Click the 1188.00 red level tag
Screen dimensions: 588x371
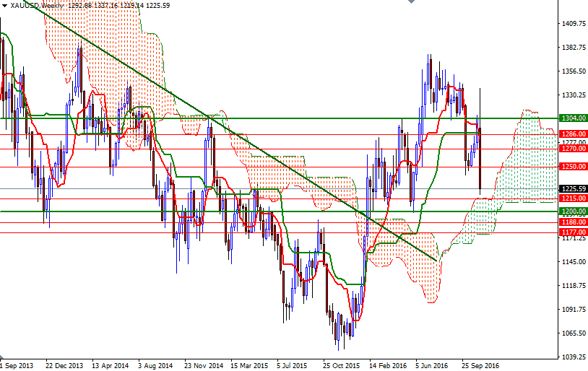(572, 223)
